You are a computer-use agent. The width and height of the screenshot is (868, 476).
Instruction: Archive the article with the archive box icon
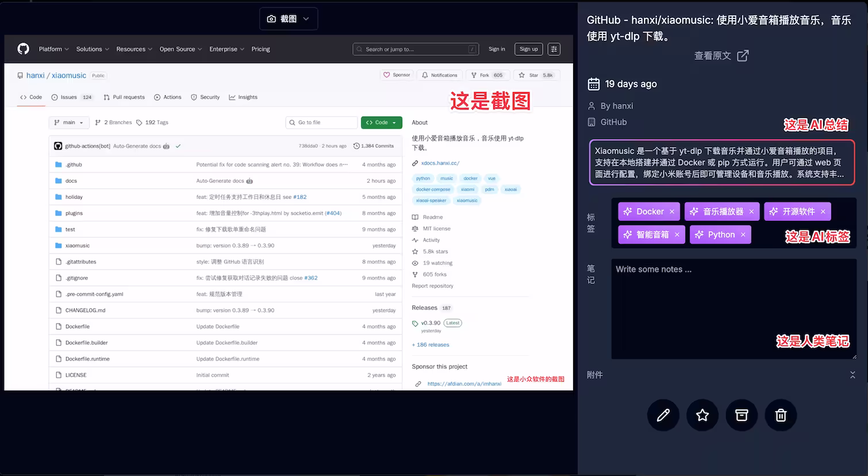741,415
